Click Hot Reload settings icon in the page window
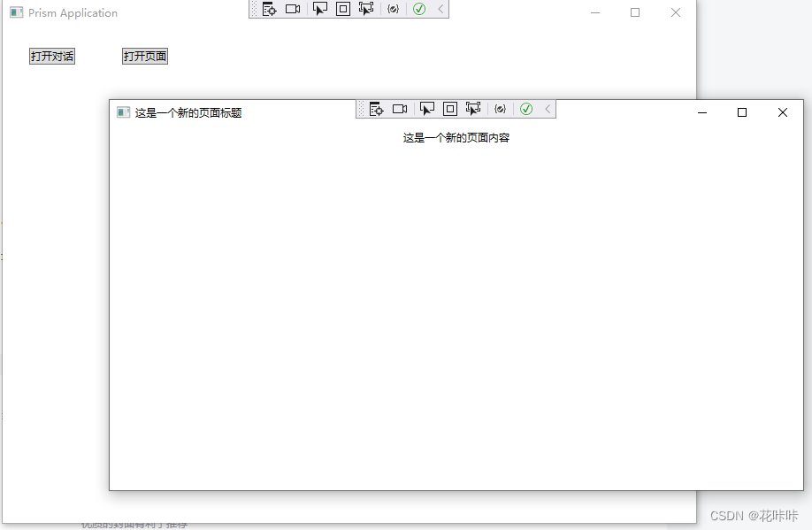The height and width of the screenshot is (530, 812). coord(499,109)
